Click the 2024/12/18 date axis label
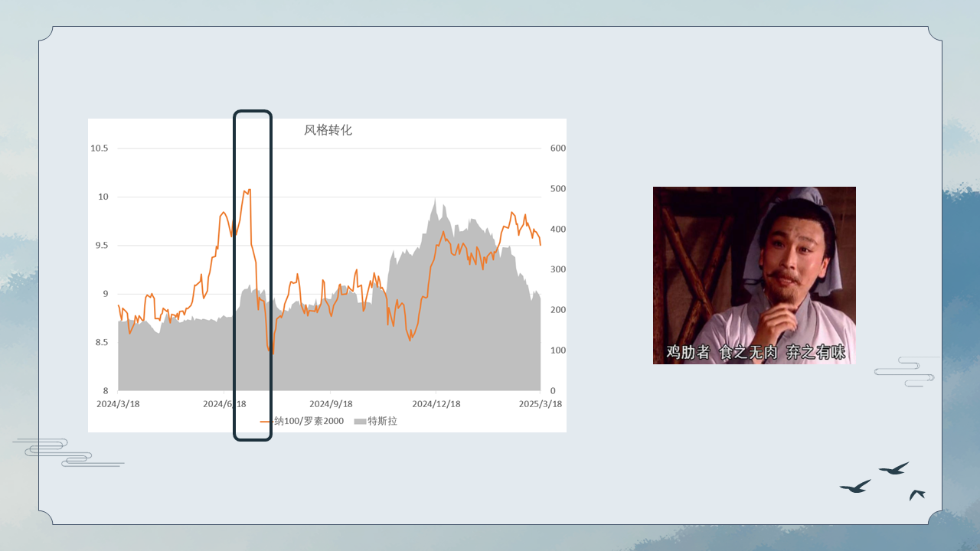The height and width of the screenshot is (551, 980). tap(436, 403)
